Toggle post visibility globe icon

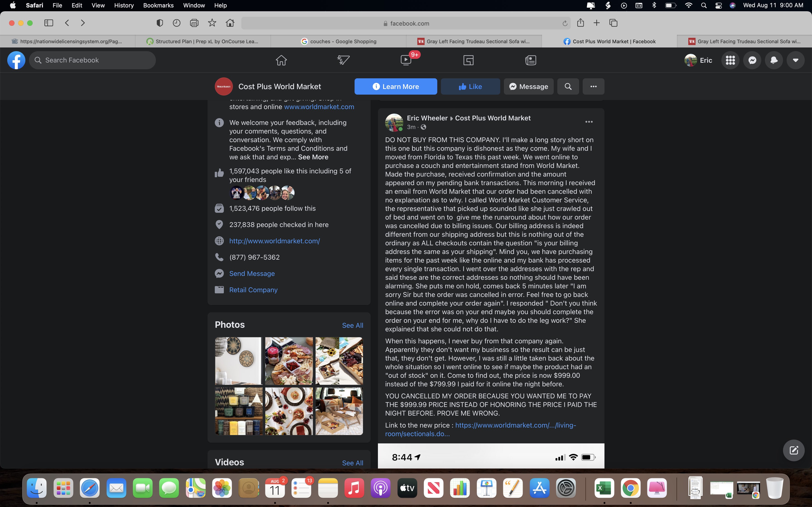pyautogui.click(x=423, y=127)
